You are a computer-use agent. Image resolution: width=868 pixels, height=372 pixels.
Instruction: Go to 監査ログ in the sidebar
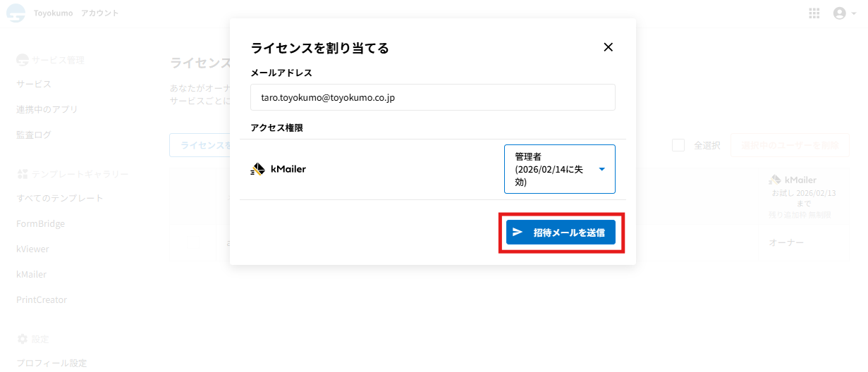coord(34,135)
